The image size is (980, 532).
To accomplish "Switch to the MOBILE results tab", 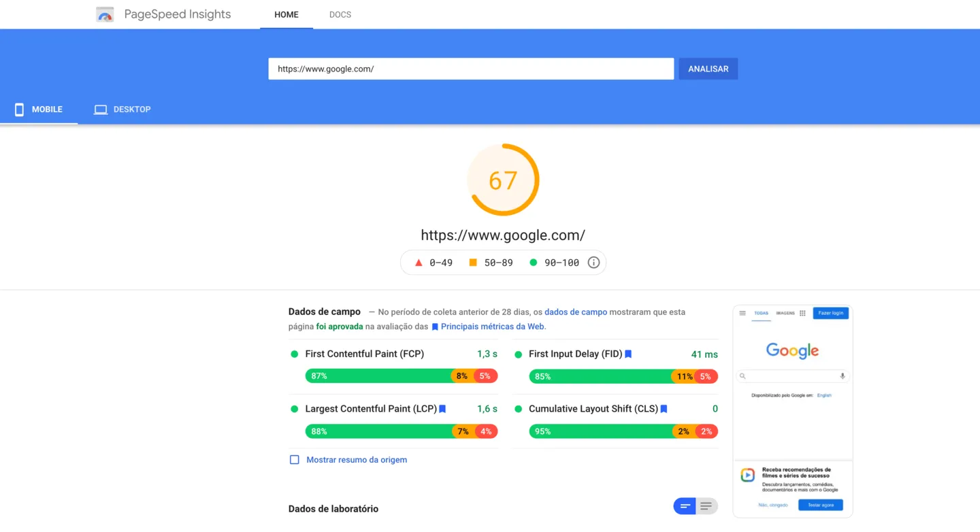I will click(39, 110).
